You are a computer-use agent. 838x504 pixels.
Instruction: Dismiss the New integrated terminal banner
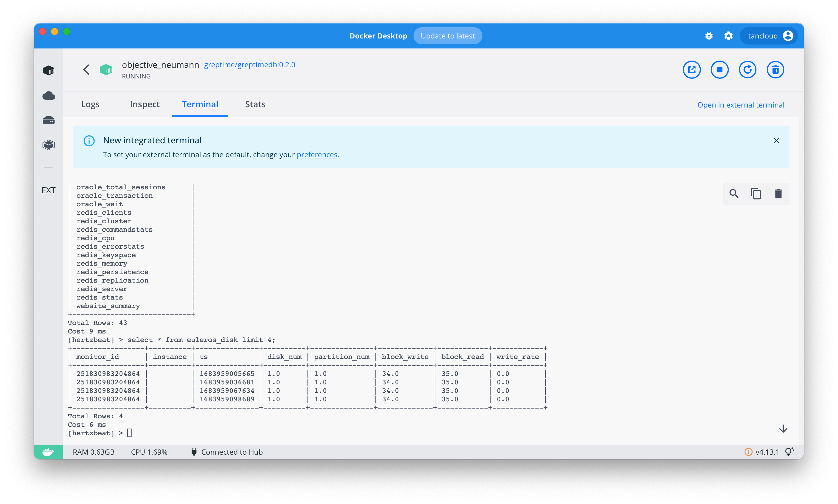[x=776, y=141]
